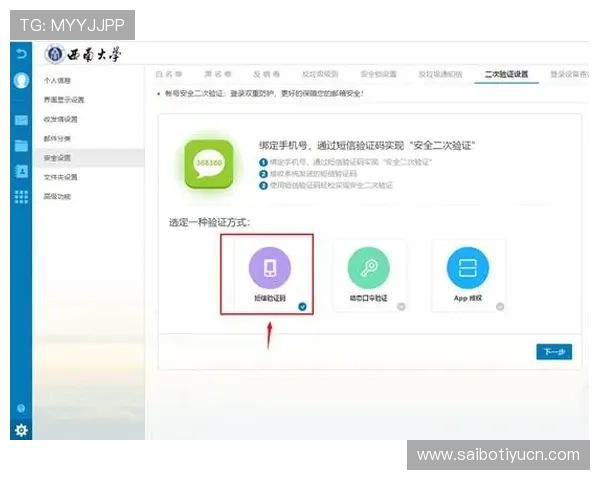Image resolution: width=600 pixels, height=480 pixels.
Task: Open 高级功能 in the settings menu
Action: click(57, 196)
